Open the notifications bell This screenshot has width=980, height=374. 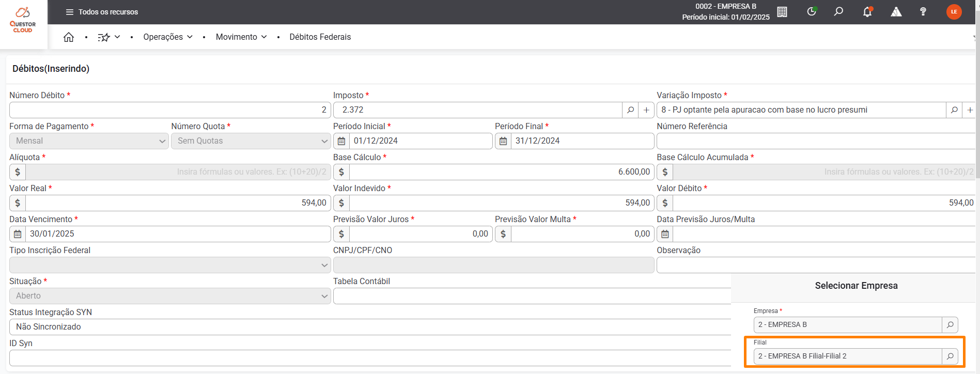coord(867,12)
